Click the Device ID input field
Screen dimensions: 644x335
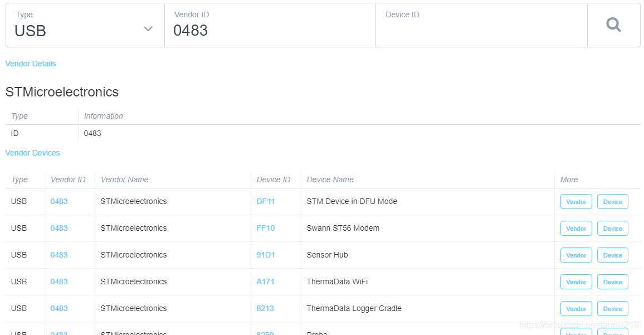pyautogui.click(x=481, y=25)
